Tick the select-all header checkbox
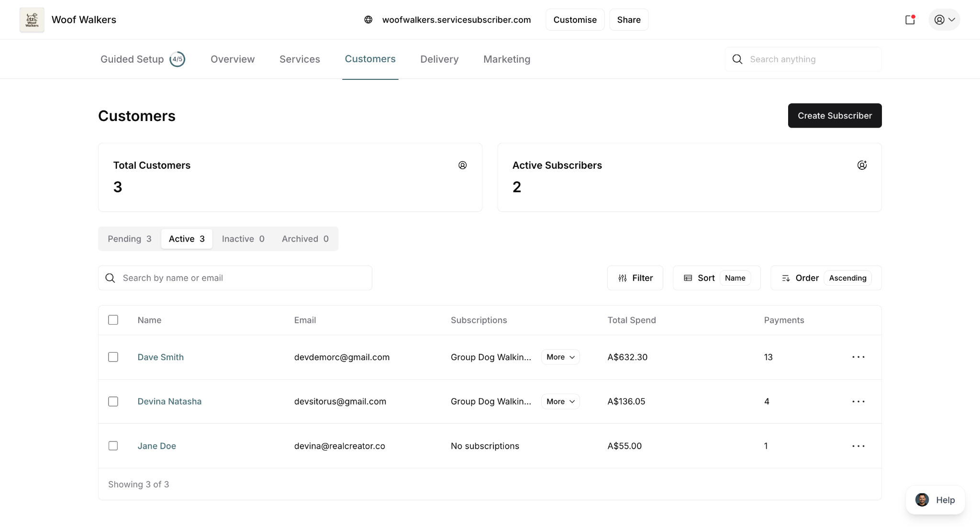The image size is (980, 529). coord(113,320)
